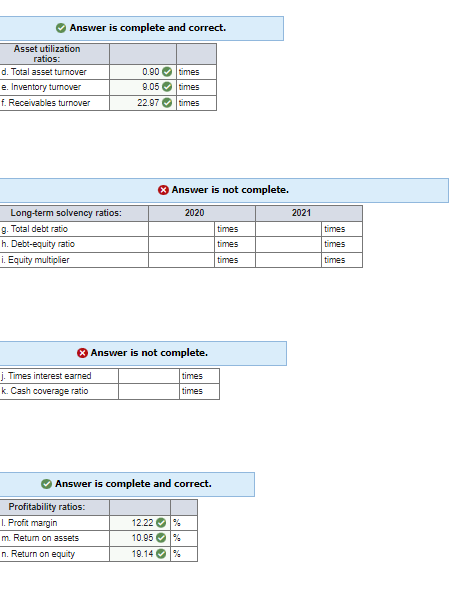Click the 'f. Receivables turnover' label
This screenshot has width=474, height=589.
45,103
